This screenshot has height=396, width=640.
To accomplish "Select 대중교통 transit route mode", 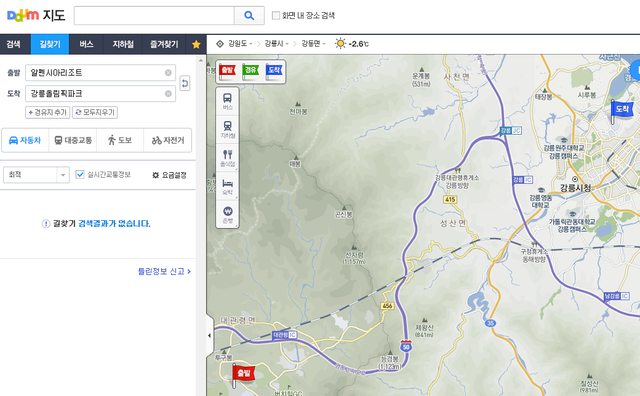I will click(x=73, y=140).
